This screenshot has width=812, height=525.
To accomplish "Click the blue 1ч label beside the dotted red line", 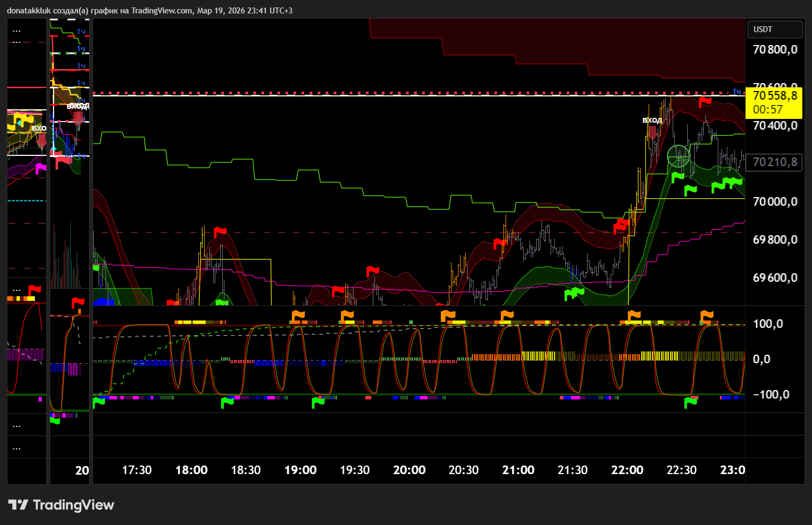I will (737, 92).
